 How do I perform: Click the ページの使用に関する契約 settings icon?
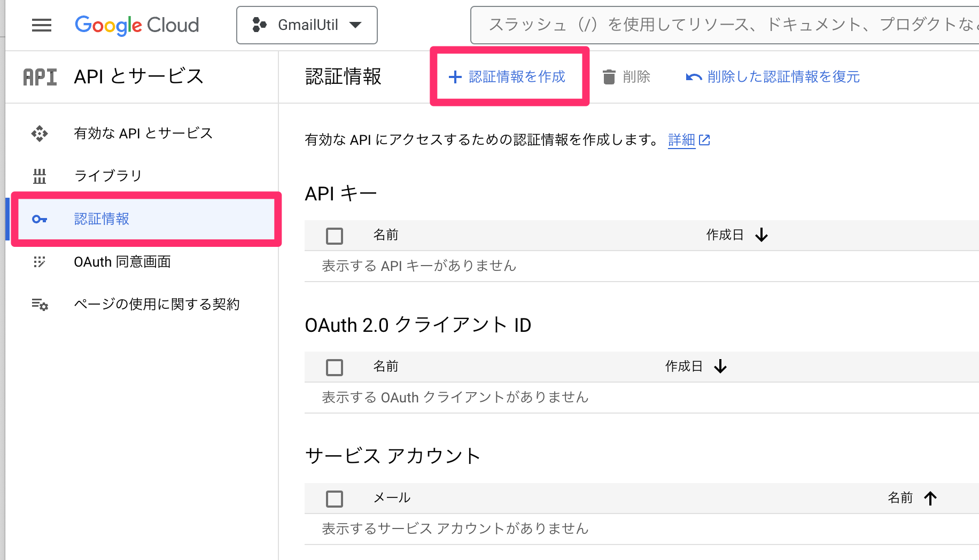point(40,305)
